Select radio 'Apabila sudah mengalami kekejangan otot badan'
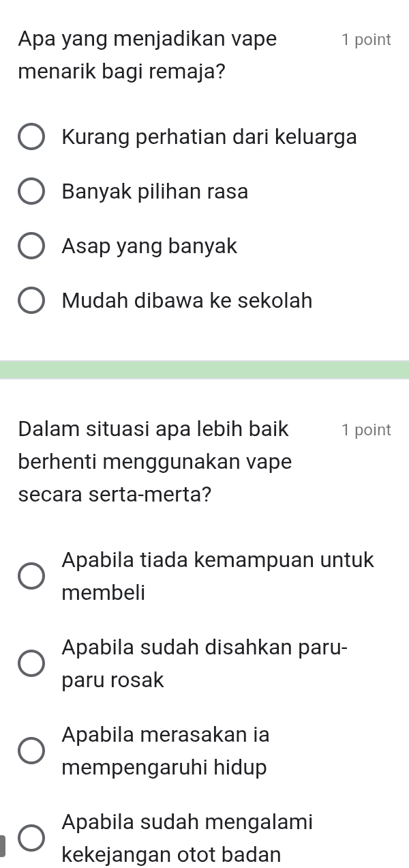Viewport: 409px width, 868px height. pos(32,838)
